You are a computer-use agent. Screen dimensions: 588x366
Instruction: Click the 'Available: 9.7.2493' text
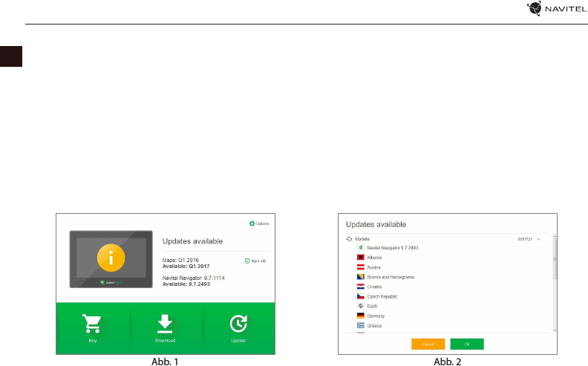click(186, 284)
